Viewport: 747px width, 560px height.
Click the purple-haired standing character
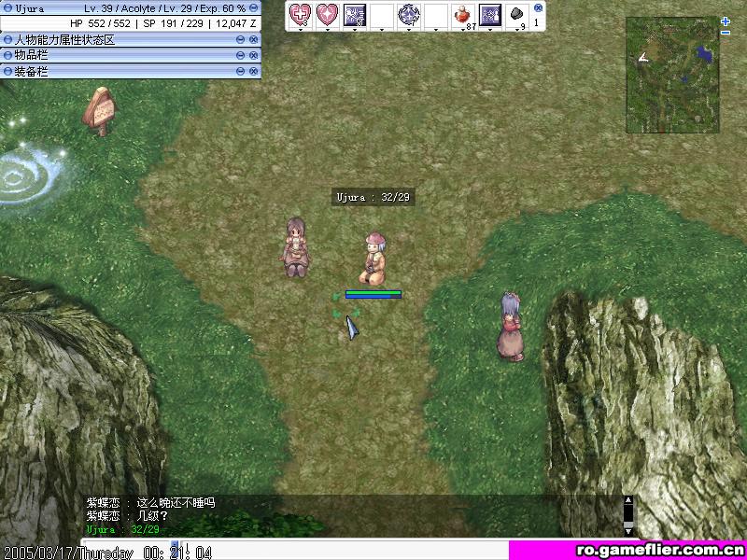(x=510, y=328)
